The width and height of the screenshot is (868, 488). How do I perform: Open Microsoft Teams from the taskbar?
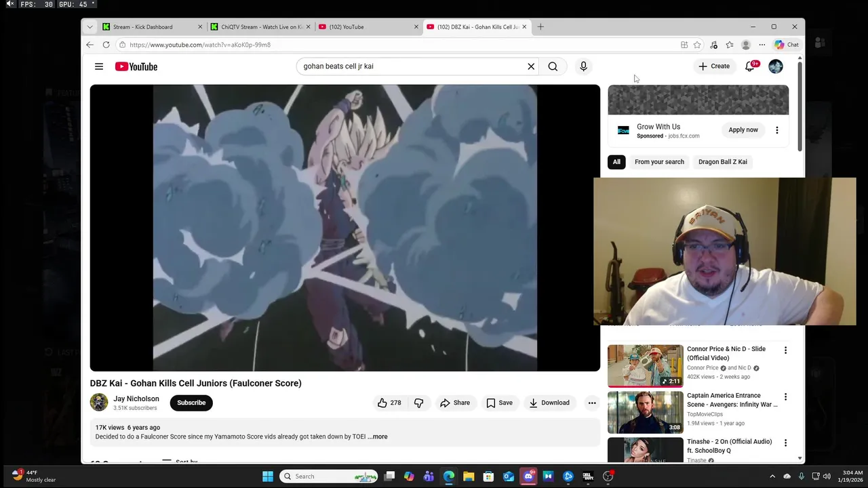pos(429,476)
